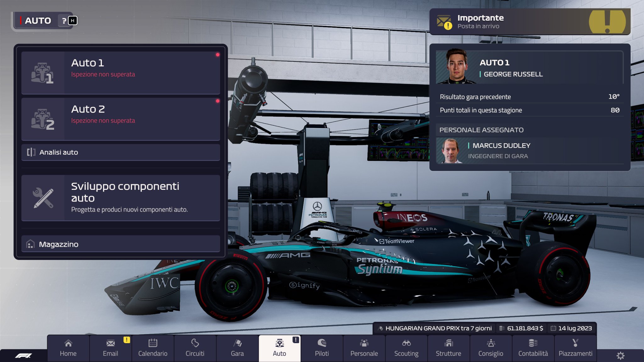Click Piazzamenti standings menu item
644x362 pixels.
tap(573, 349)
